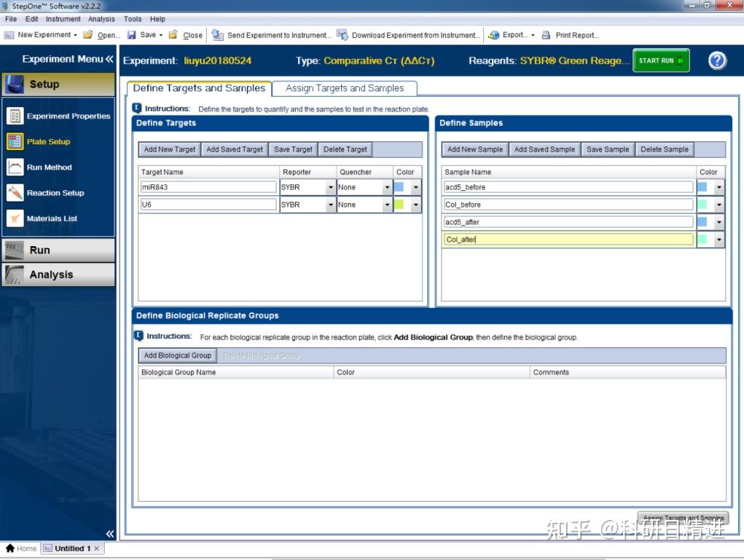Viewport: 744px width, 560px height.
Task: Click the miR843 target name field
Action: pos(208,187)
